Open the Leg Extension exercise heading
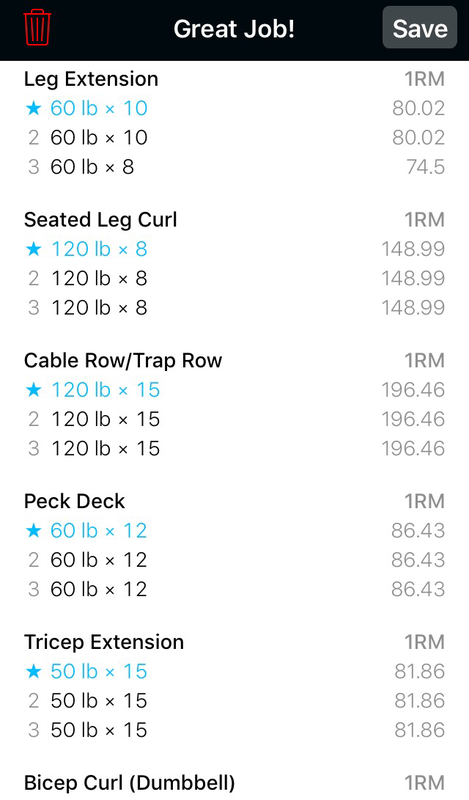Image resolution: width=469 pixels, height=800 pixels. (x=91, y=79)
